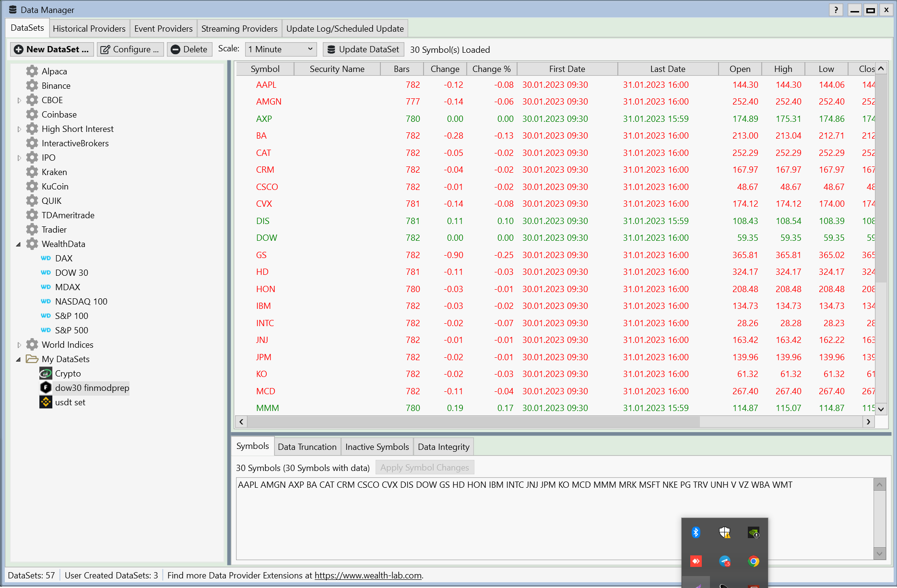Screen dimensions: 897x588
Task: Click the Apply Symbol Changes button
Action: 424,467
